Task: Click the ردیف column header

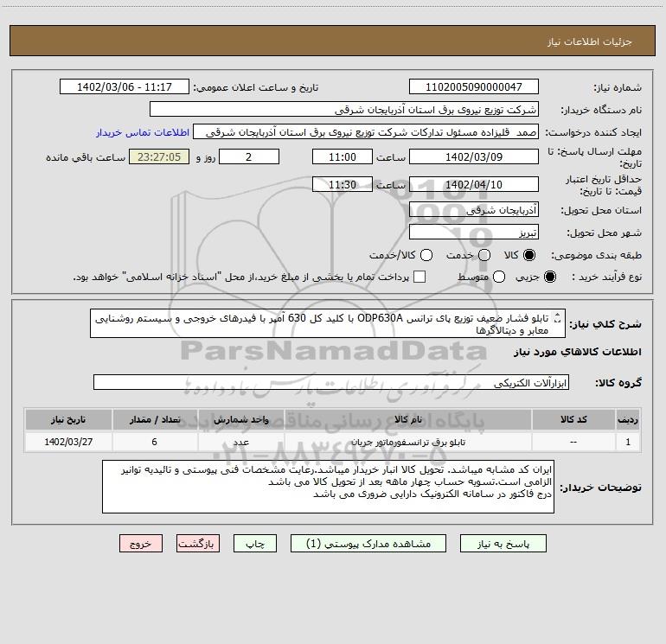Action: coord(628,419)
